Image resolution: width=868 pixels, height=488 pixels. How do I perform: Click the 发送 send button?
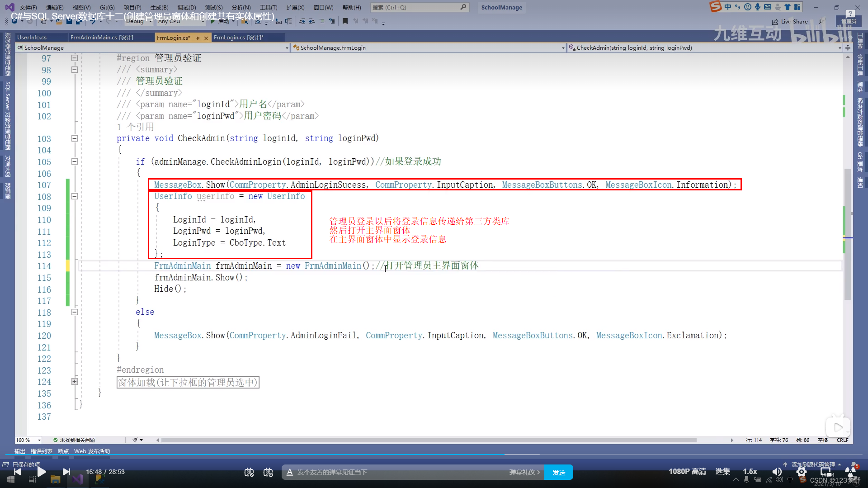(x=559, y=472)
